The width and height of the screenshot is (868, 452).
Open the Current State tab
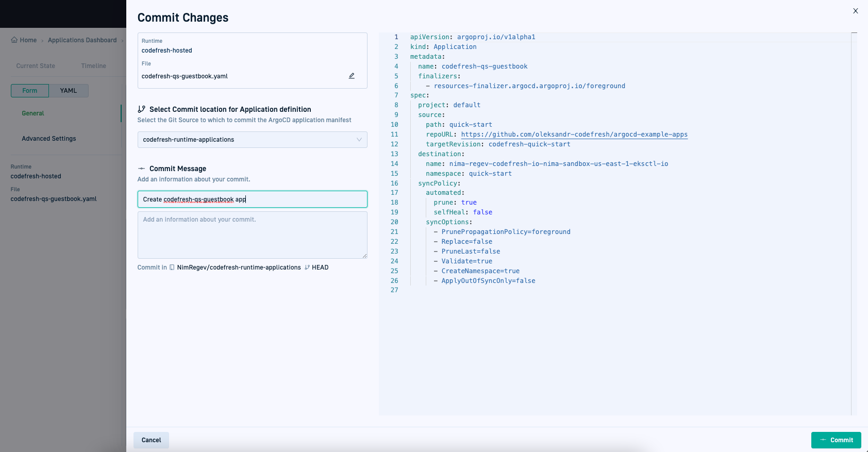coord(36,66)
